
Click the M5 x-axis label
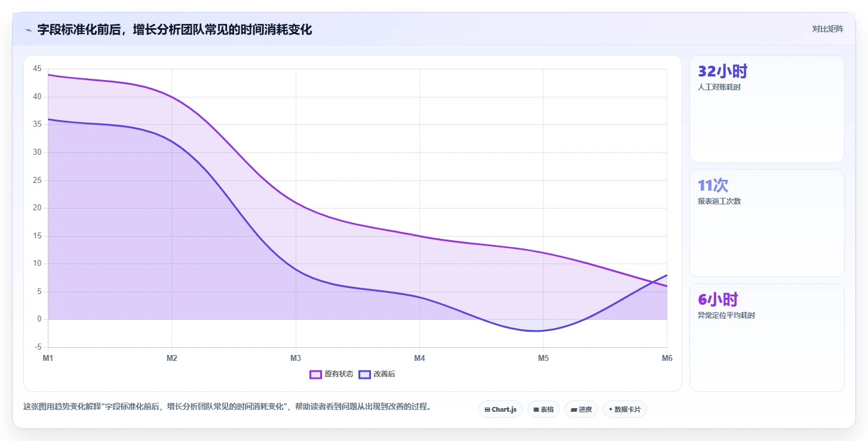pyautogui.click(x=543, y=358)
